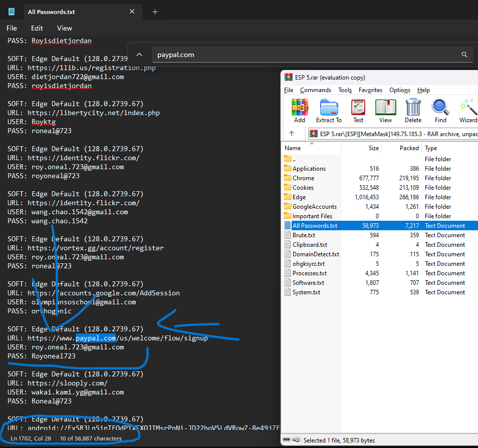Select the DomainDetect.txt file

380,254
